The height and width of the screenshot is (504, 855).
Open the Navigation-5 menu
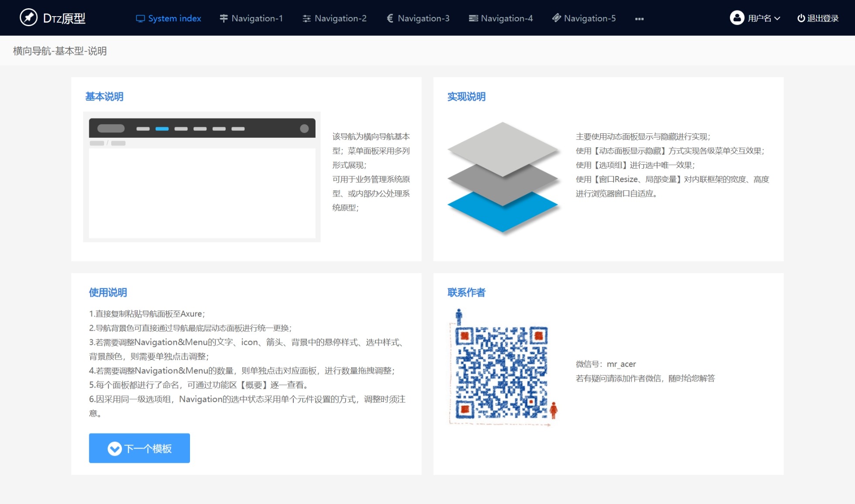(x=584, y=18)
